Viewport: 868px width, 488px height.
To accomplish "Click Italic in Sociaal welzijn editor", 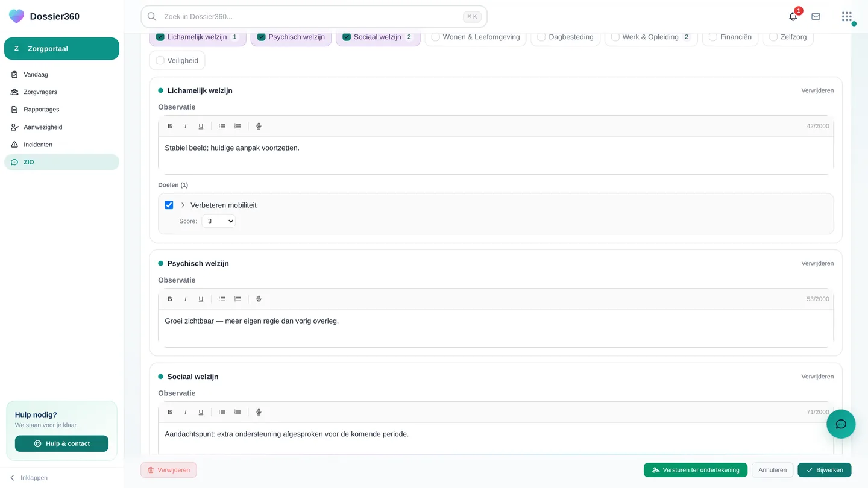I will click(186, 412).
